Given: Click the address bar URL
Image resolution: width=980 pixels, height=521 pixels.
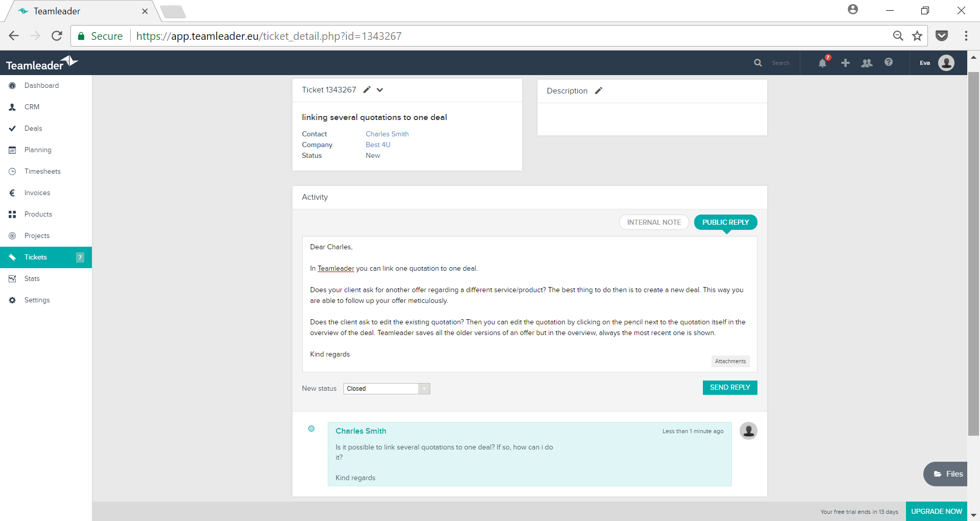Looking at the screenshot, I should point(269,36).
